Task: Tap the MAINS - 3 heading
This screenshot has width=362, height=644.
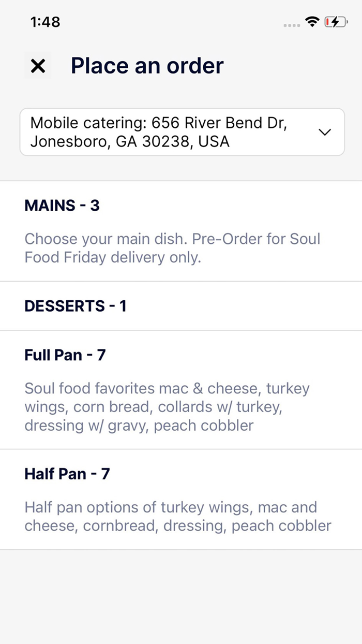Action: point(62,206)
